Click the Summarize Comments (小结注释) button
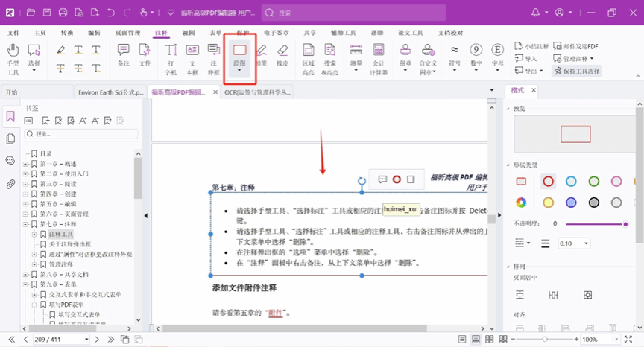Viewport: 644px width, 347px height. click(574, 46)
